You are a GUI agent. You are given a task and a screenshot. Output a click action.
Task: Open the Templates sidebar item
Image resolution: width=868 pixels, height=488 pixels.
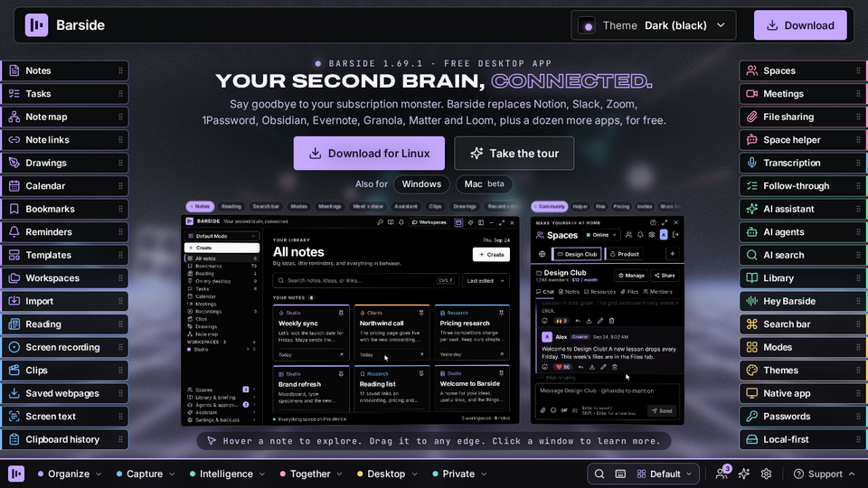click(65, 255)
